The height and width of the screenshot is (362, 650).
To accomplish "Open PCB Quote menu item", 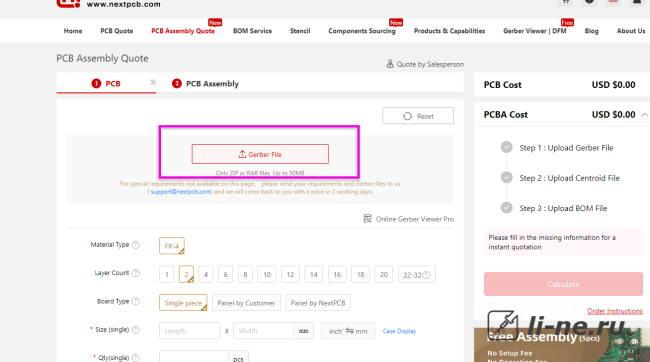I will coord(117,31).
